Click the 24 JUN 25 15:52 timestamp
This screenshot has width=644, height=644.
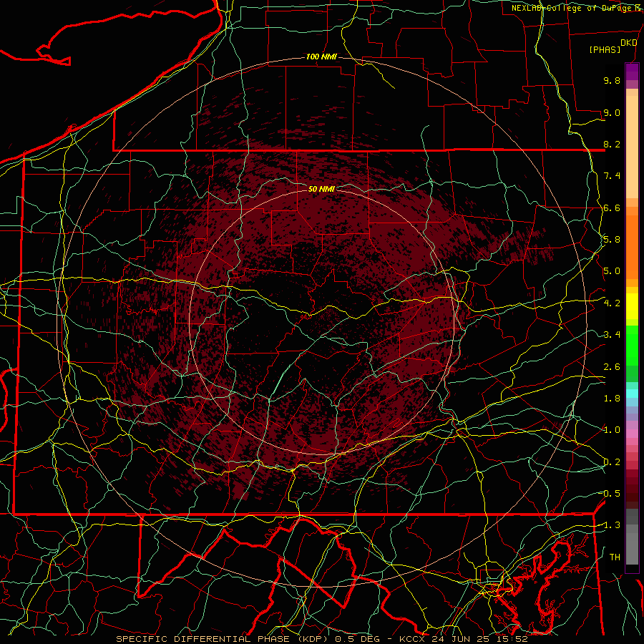tap(479, 639)
